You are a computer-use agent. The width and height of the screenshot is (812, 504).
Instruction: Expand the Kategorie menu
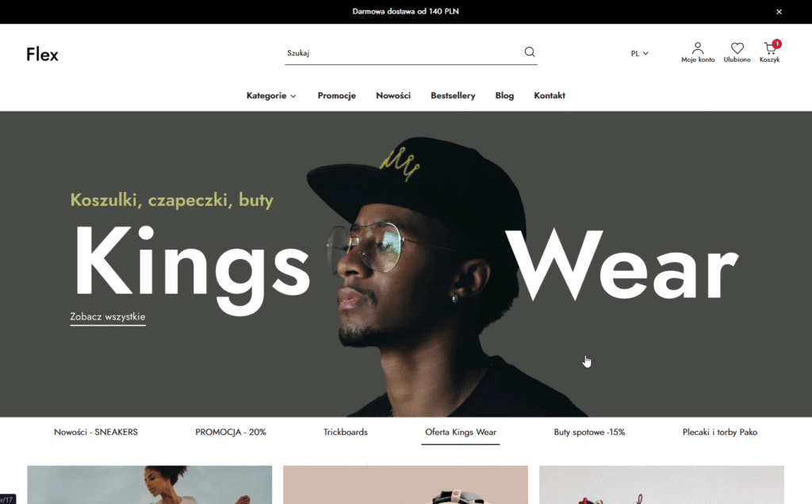point(271,96)
